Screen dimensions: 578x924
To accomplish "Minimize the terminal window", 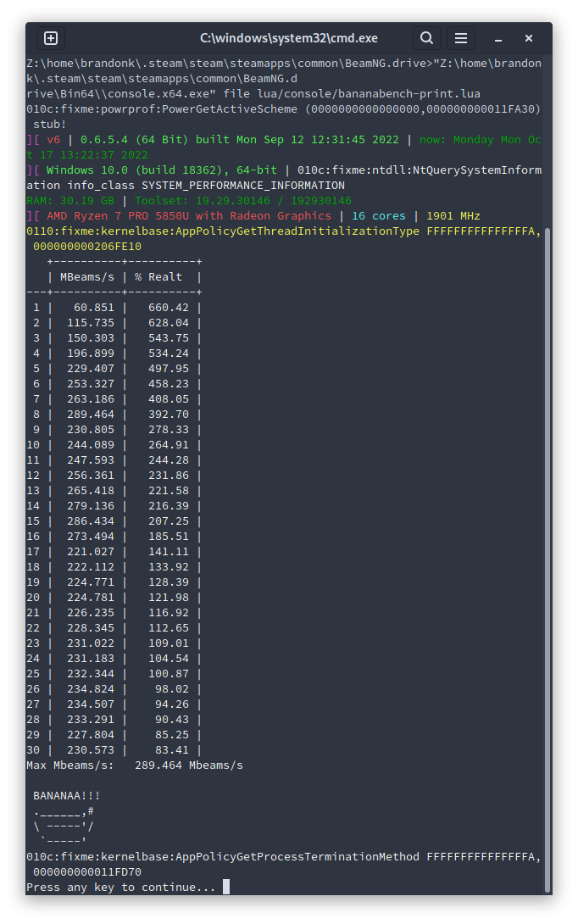I will point(498,38).
